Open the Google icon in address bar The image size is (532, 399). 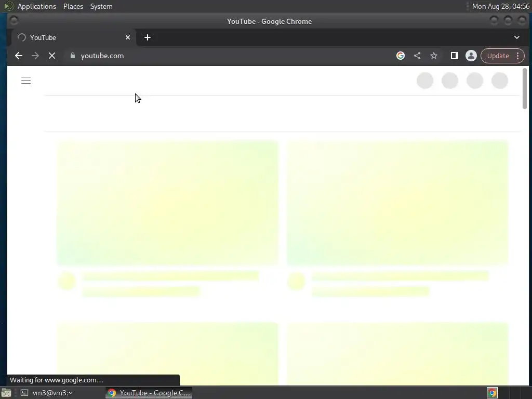pos(401,56)
